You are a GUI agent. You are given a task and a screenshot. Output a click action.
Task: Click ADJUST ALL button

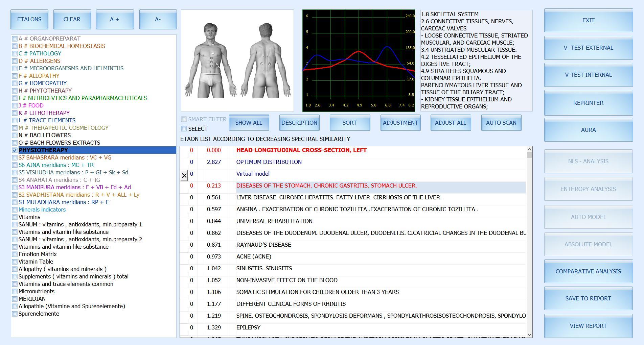[x=451, y=123]
